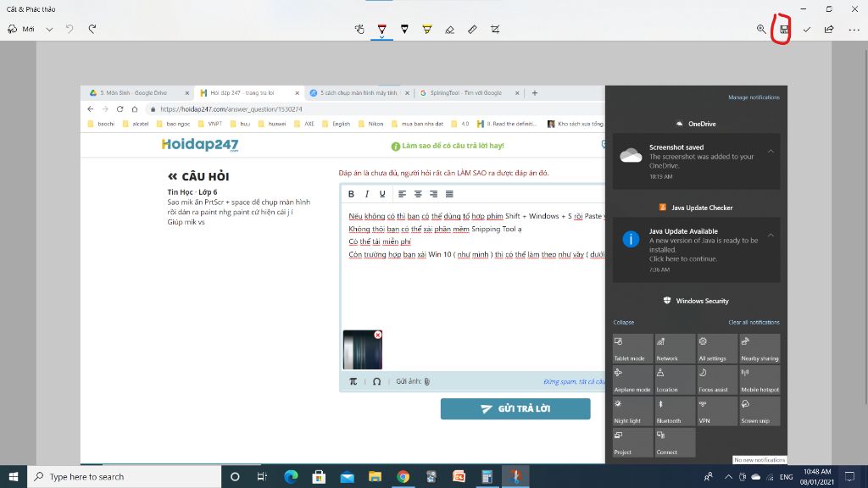Select the image crop tool
868x488 pixels.
[x=495, y=30]
